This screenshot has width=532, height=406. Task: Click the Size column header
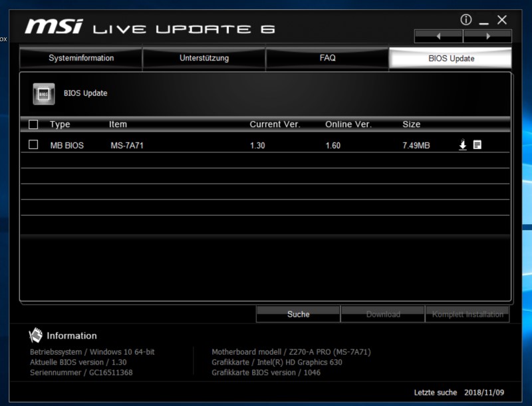pos(411,124)
